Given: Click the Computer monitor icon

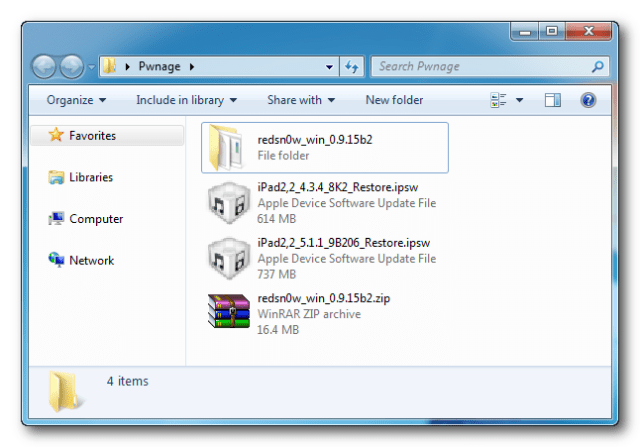Looking at the screenshot, I should point(56,218).
